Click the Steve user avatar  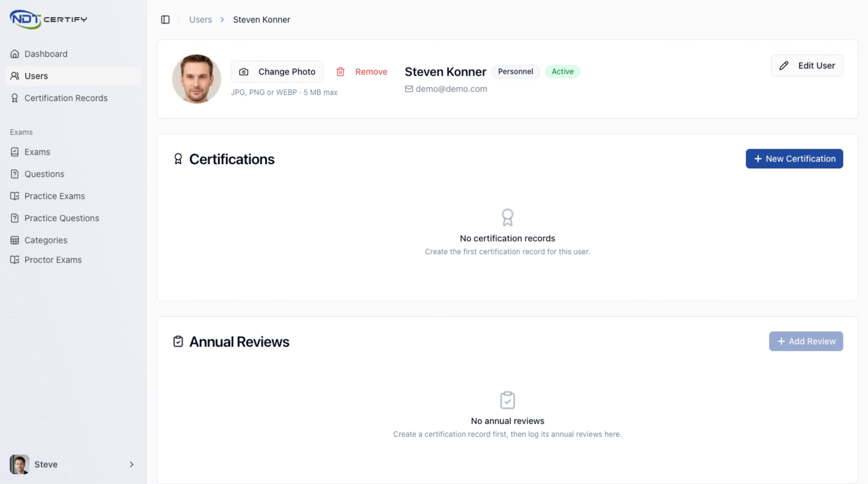coord(20,464)
